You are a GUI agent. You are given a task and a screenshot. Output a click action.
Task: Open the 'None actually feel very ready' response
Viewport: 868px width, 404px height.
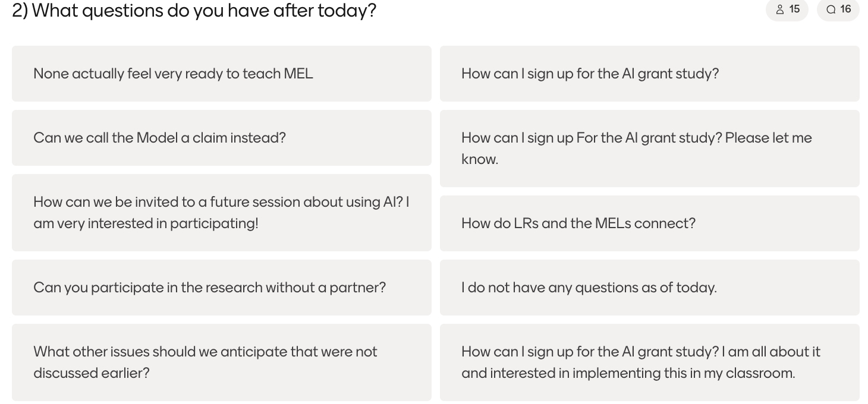[222, 74]
